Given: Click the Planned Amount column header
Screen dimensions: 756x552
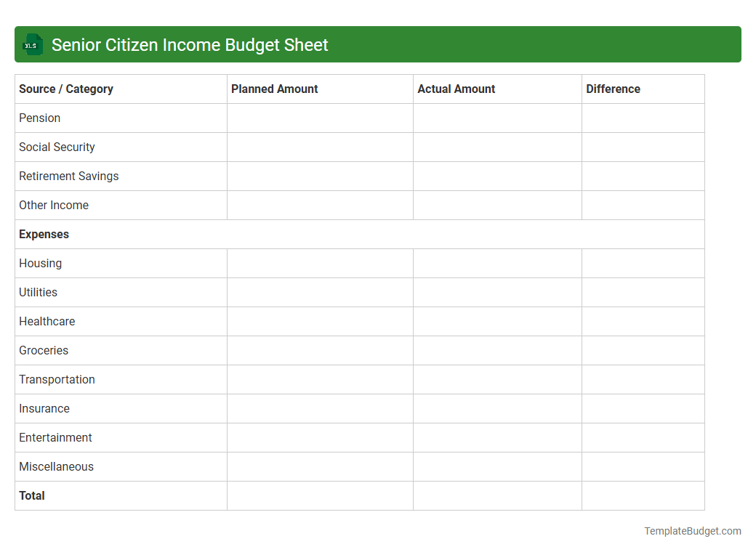Looking at the screenshot, I should pyautogui.click(x=274, y=89).
